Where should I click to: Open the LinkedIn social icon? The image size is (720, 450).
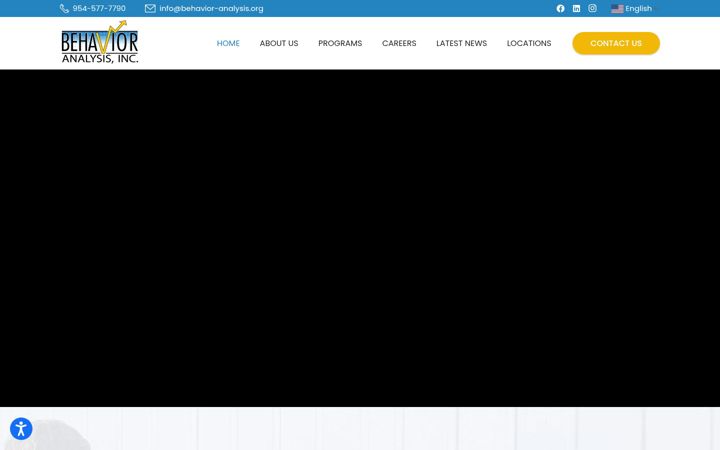tap(576, 8)
